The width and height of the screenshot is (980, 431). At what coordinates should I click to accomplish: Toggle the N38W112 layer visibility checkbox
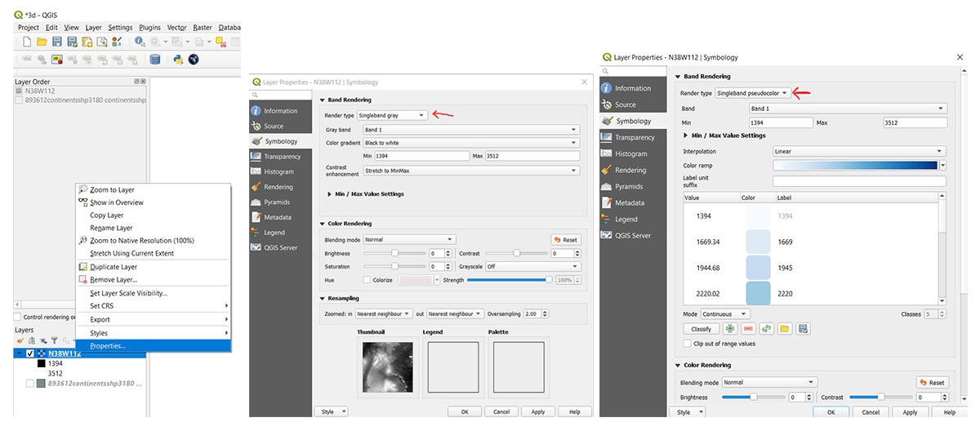(30, 353)
